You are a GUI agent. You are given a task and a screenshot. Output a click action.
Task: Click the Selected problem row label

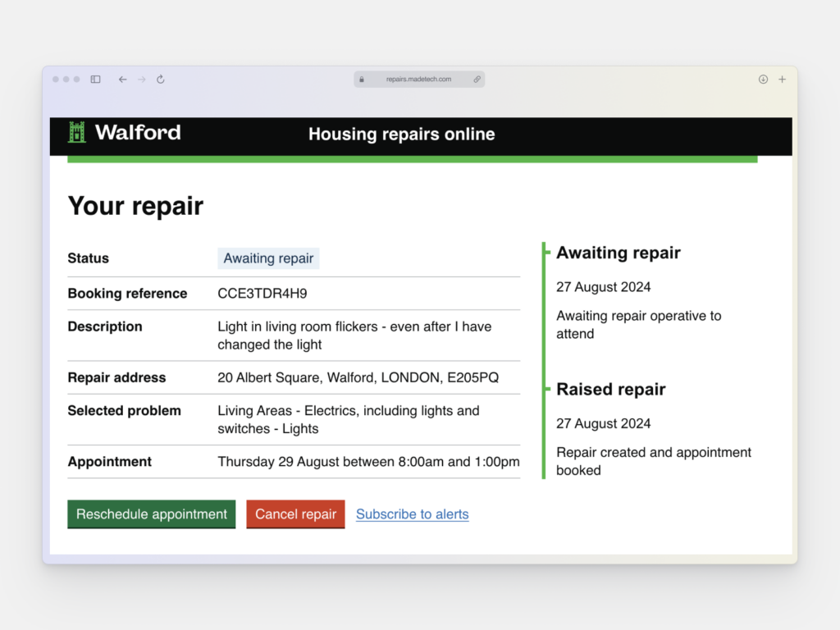coord(125,411)
